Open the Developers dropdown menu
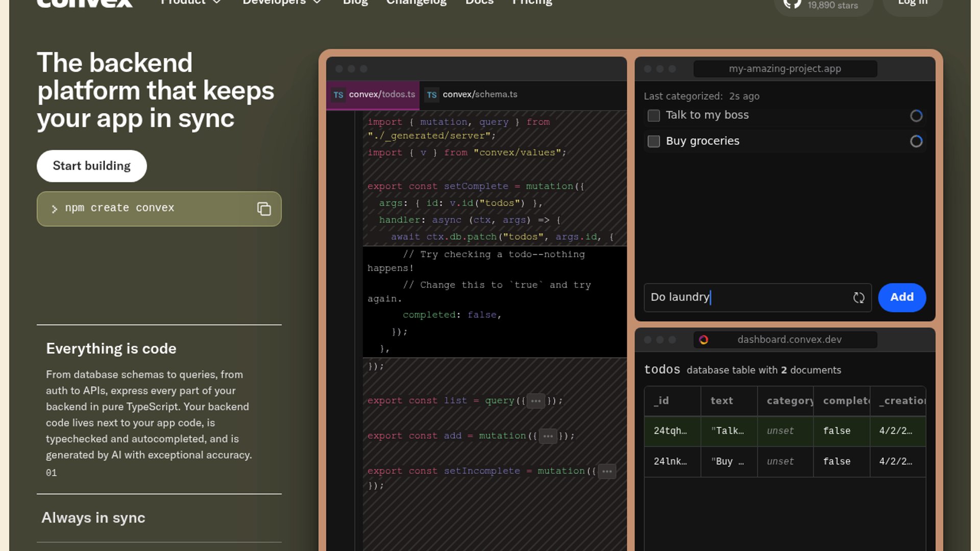 [x=282, y=3]
